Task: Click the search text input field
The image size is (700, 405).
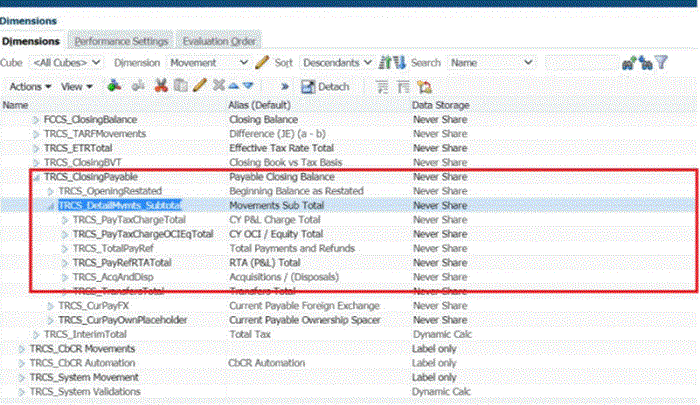Action: 582,63
